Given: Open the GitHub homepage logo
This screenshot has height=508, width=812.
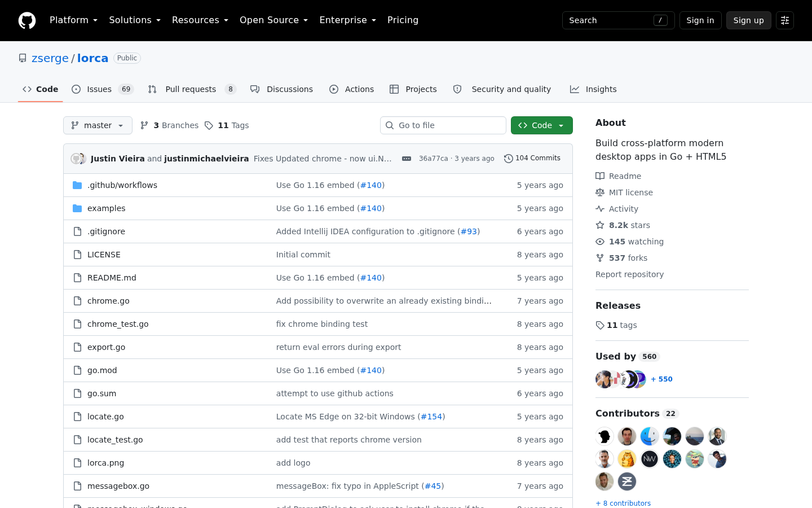Looking at the screenshot, I should (x=27, y=20).
